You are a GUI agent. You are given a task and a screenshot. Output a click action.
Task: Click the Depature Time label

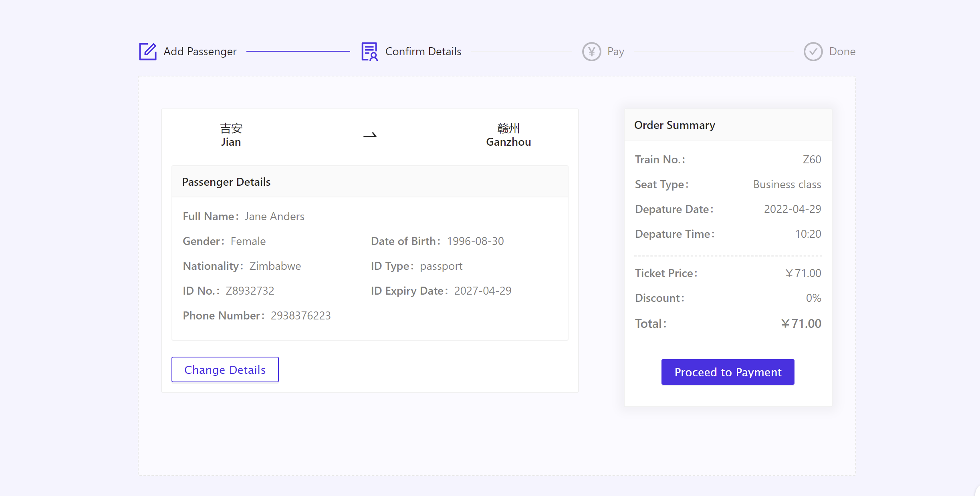pyautogui.click(x=675, y=234)
